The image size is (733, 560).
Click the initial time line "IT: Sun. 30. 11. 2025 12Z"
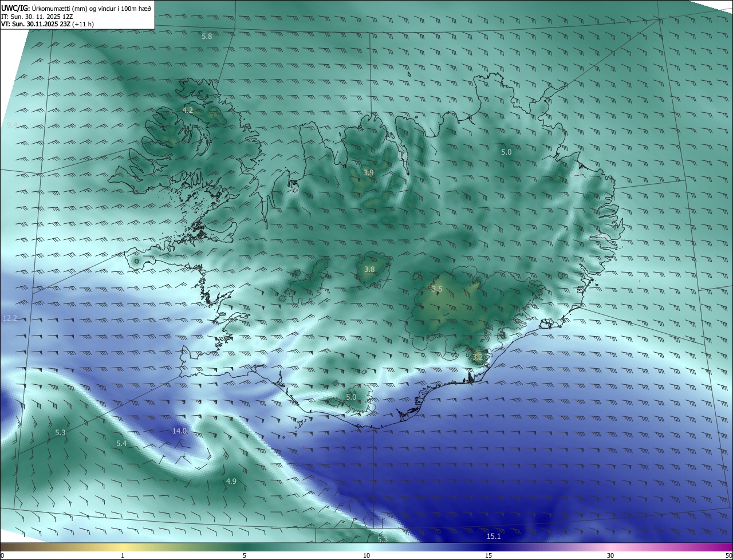click(x=37, y=17)
